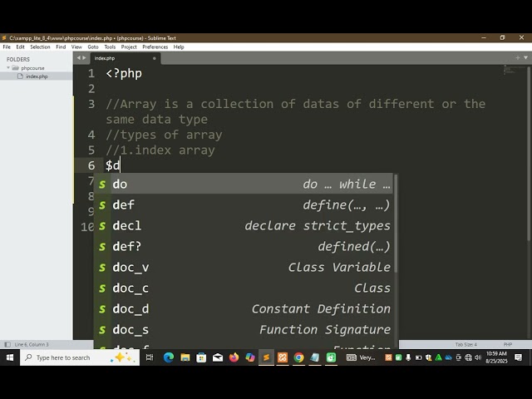Click line number 3 in the gutter
532x399 pixels.
pyautogui.click(x=91, y=104)
